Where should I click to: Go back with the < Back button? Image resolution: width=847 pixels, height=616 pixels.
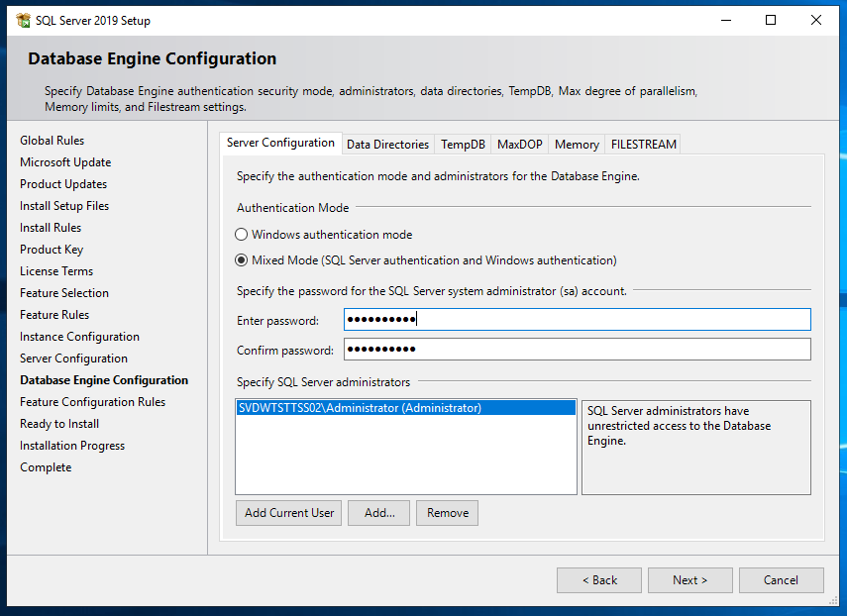pos(599,580)
